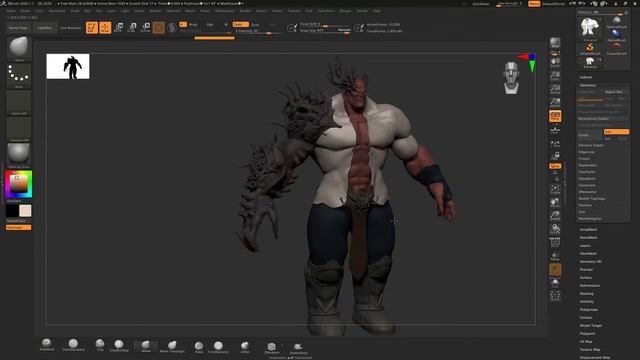Toggle Persp perspective view

click(x=555, y=116)
